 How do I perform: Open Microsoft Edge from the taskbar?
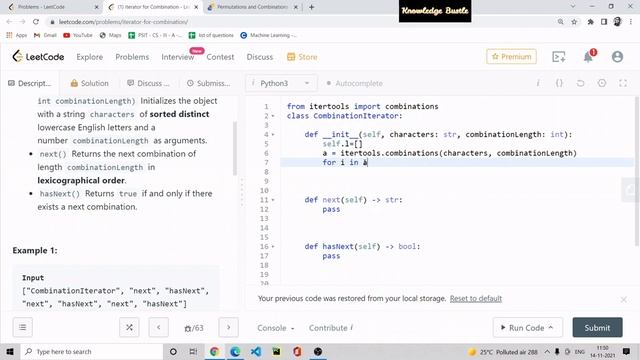coord(235,351)
